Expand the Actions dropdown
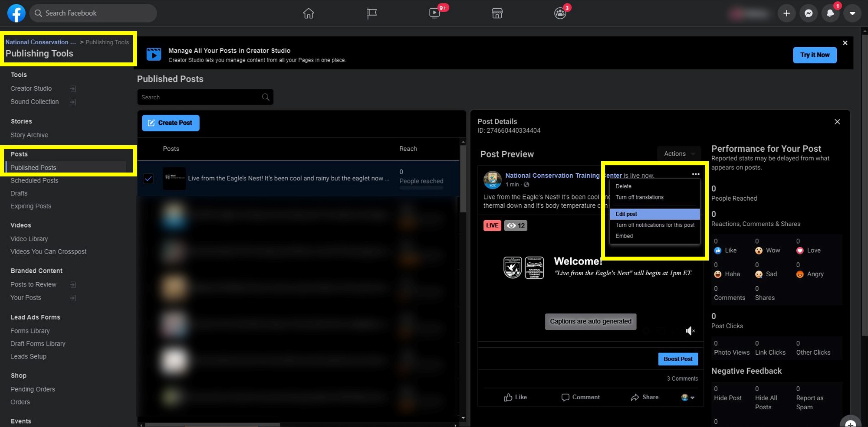This screenshot has height=427, width=868. point(679,154)
